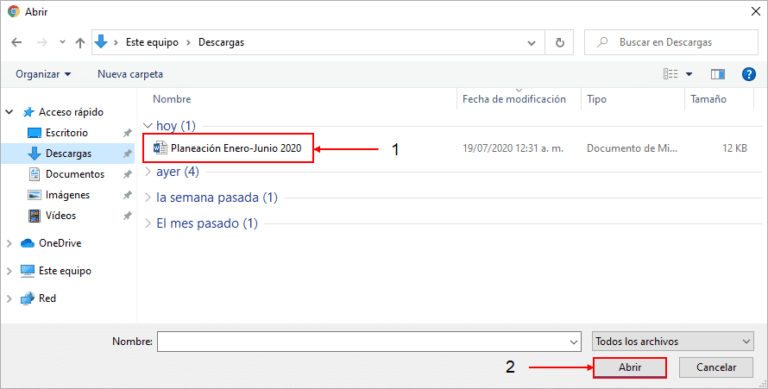768x389 pixels.
Task: Click the Cancelar button
Action: click(716, 367)
